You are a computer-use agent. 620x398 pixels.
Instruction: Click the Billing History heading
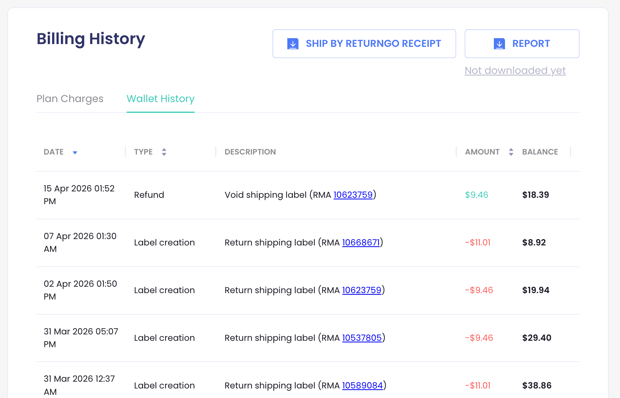[x=91, y=39]
